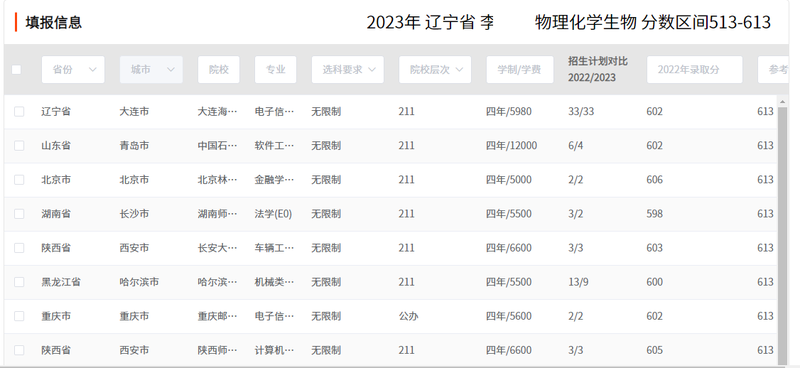Open the 中国石… school cell
This screenshot has width=800, height=368.
[217, 145]
